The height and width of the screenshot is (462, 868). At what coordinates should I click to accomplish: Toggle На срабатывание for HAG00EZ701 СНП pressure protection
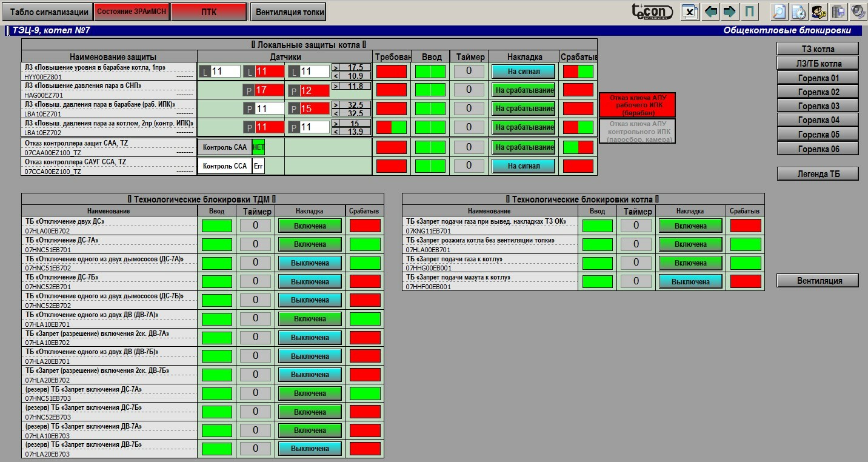[523, 90]
